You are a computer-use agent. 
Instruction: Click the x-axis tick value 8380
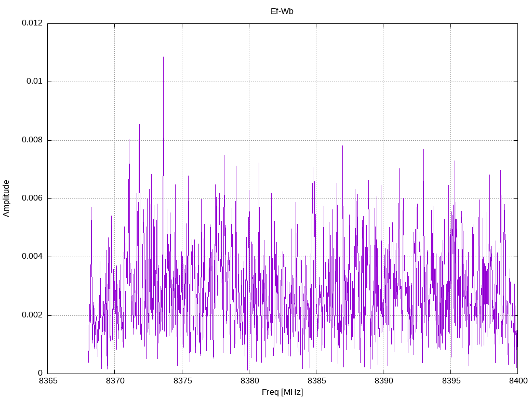(250, 381)
